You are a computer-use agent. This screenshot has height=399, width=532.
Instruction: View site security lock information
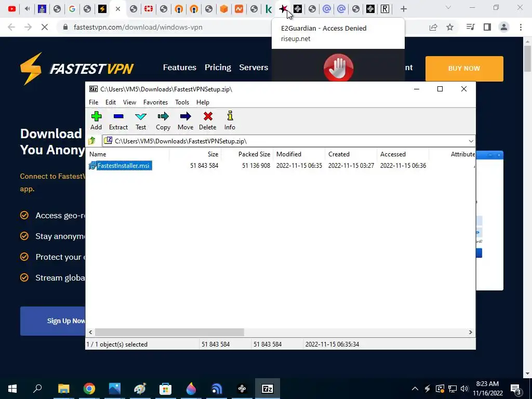(x=65, y=27)
